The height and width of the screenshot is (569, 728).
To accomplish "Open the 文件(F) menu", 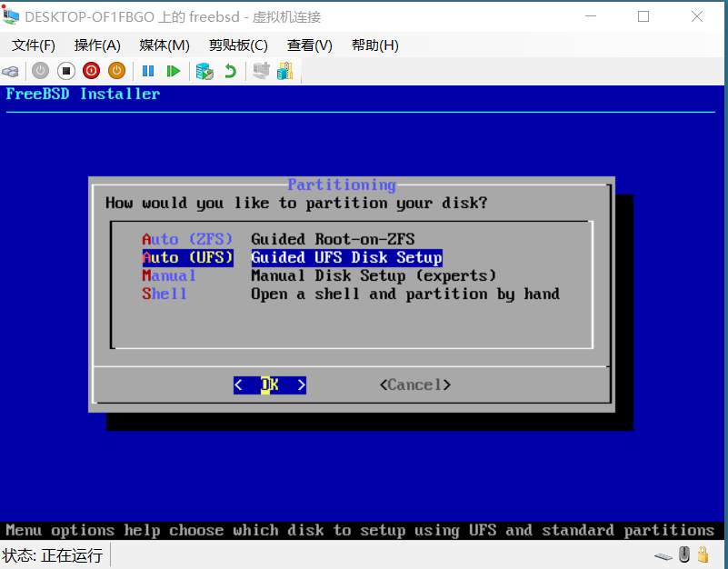I will click(x=34, y=45).
